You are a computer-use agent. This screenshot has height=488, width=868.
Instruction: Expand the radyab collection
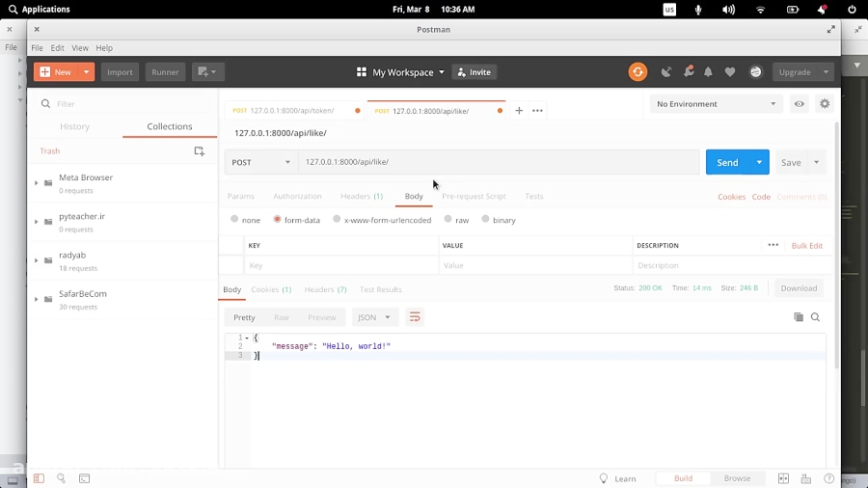pos(37,260)
